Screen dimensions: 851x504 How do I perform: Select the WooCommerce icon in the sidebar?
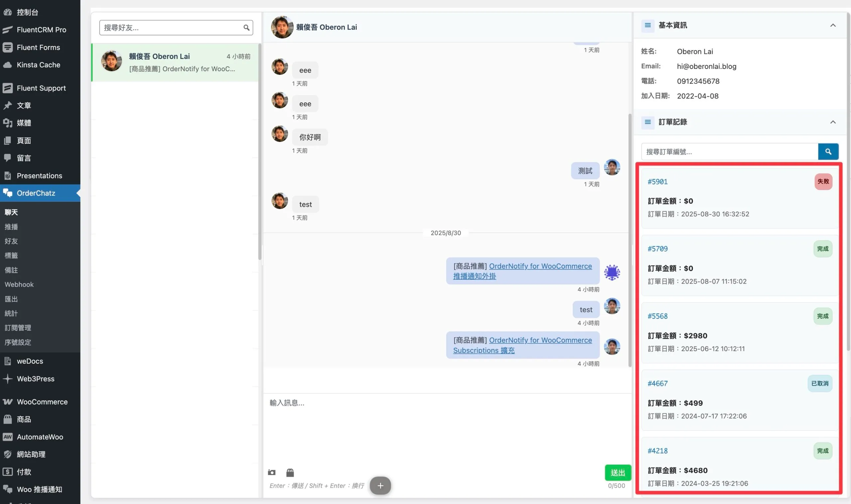pos(7,401)
